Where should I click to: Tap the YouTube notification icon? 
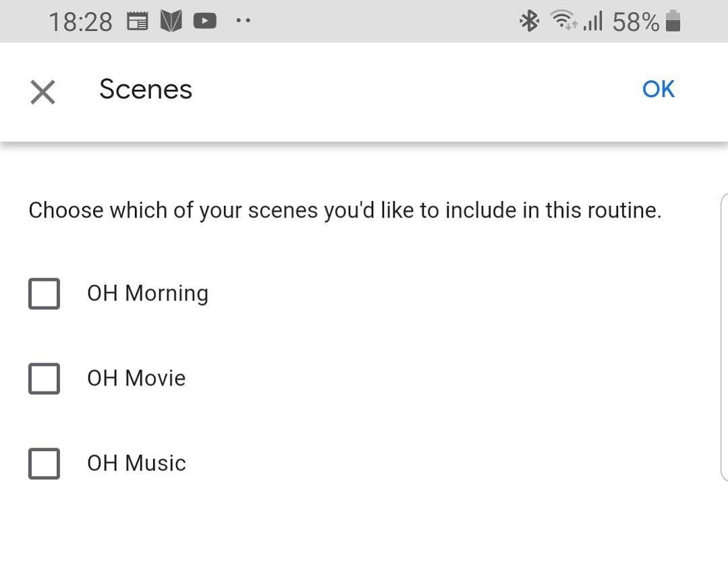[204, 22]
